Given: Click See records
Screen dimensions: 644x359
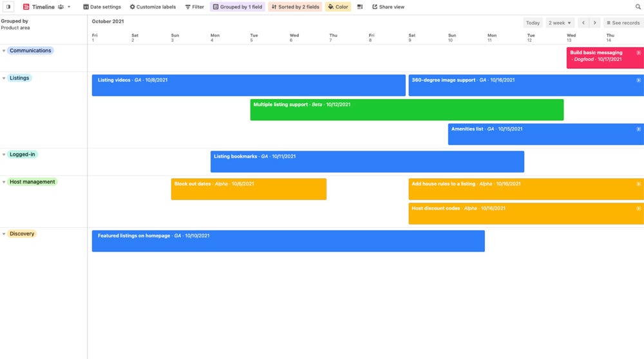Looking at the screenshot, I should pyautogui.click(x=623, y=23).
